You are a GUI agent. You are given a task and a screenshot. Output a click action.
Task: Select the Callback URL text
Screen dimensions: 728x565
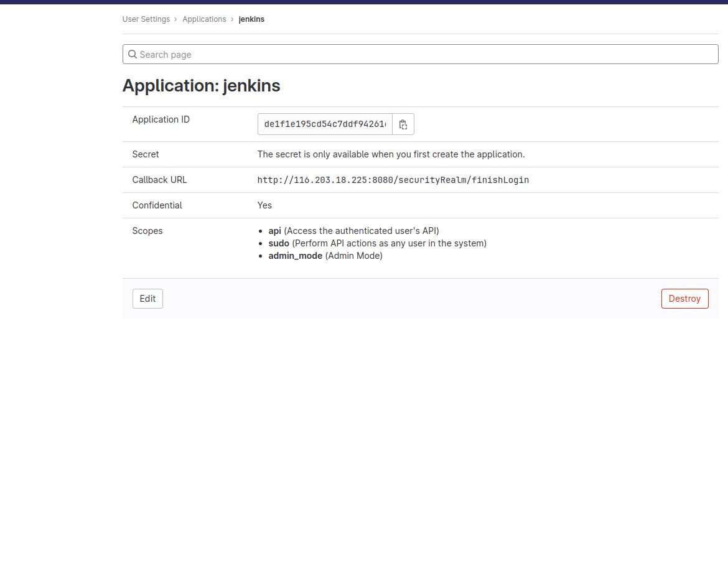coord(393,180)
